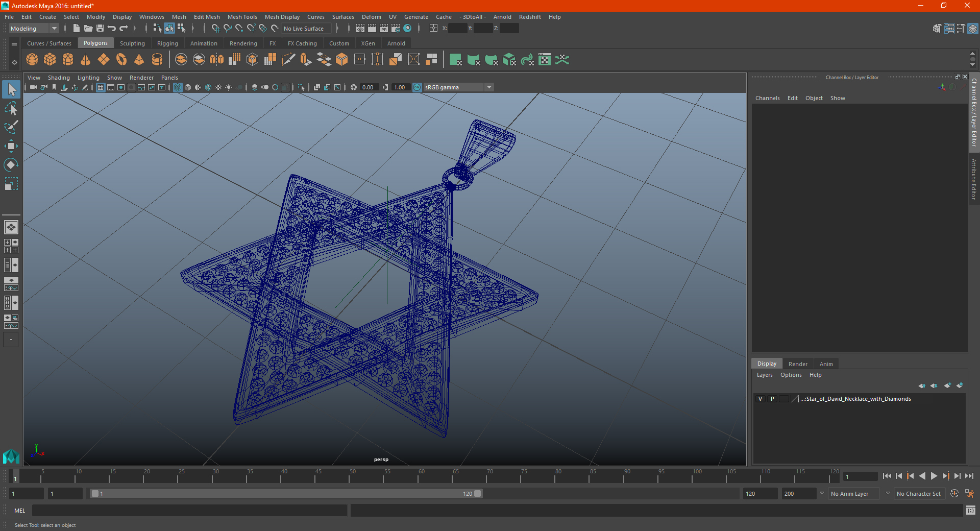Create a polygon cube from the shelf

[50, 60]
